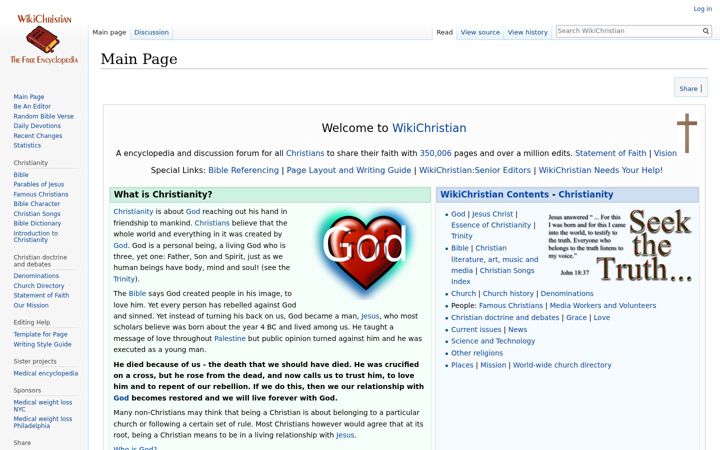Viewport: 720px width, 450px height.
Task: Open Main Page in sidebar
Action: (x=29, y=97)
